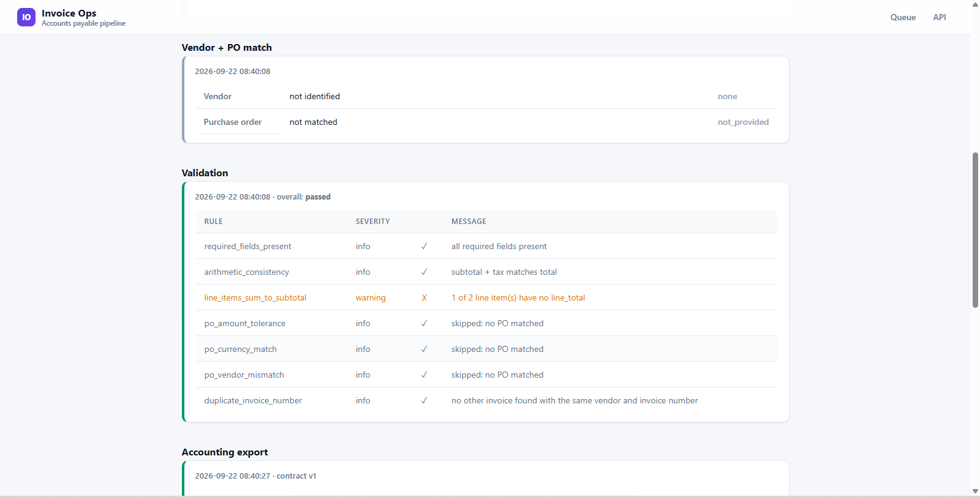This screenshot has width=980, height=497.
Task: Click the scrollbar up arrow
Action: click(x=975, y=4)
